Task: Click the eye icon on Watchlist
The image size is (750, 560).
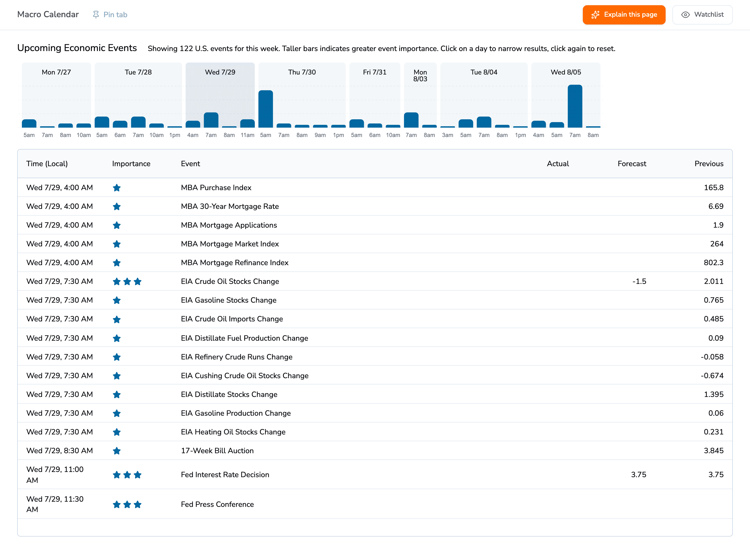Action: tap(685, 15)
